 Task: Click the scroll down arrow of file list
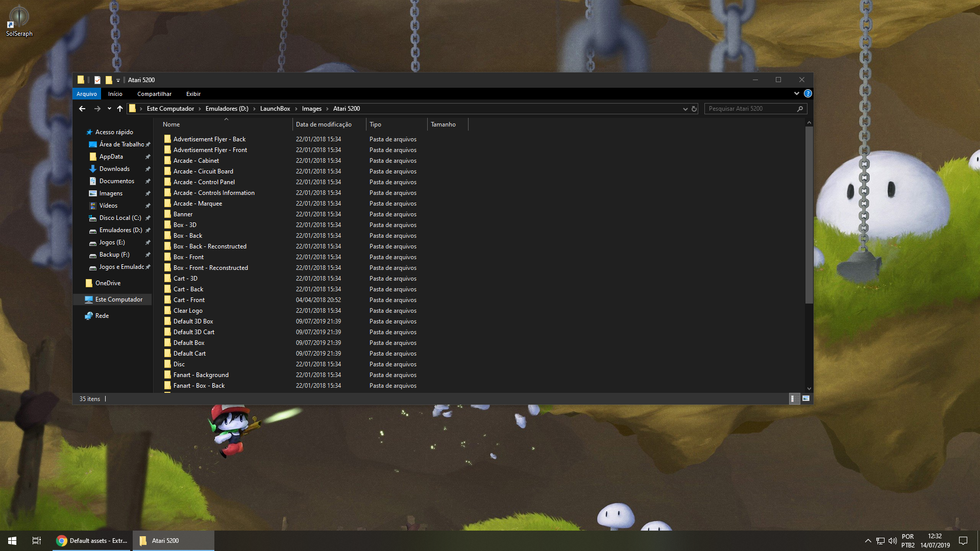[x=809, y=389]
